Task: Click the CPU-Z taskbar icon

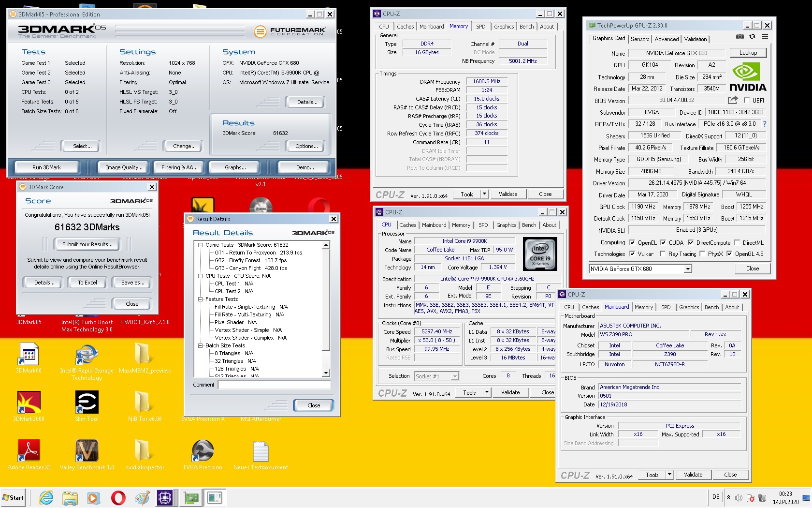Action: point(164,497)
